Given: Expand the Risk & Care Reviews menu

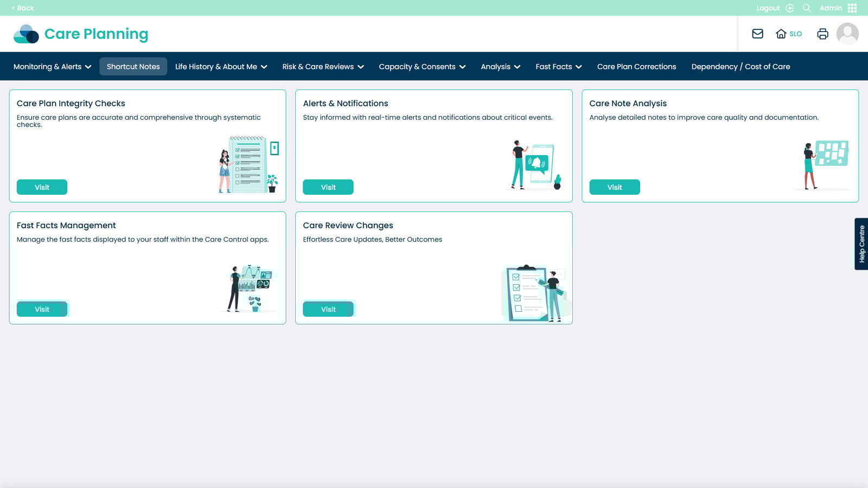Looking at the screenshot, I should pyautogui.click(x=323, y=67).
